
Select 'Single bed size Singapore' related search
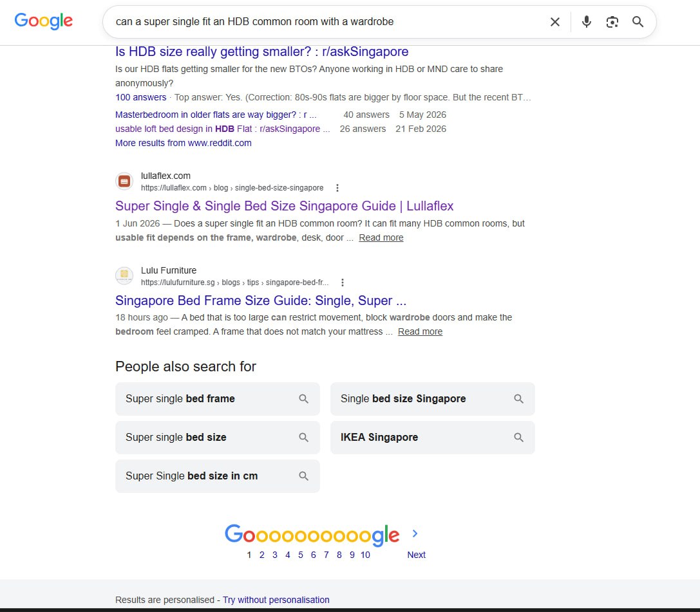pyautogui.click(x=432, y=399)
